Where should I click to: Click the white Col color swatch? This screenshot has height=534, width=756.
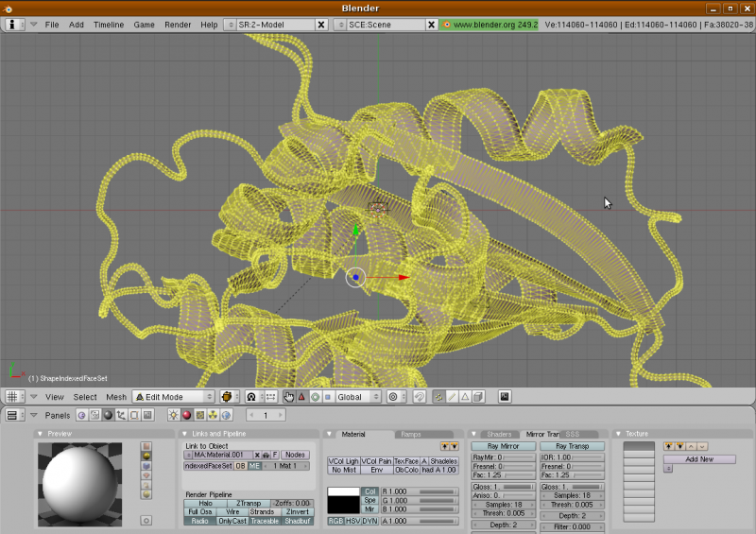point(343,491)
